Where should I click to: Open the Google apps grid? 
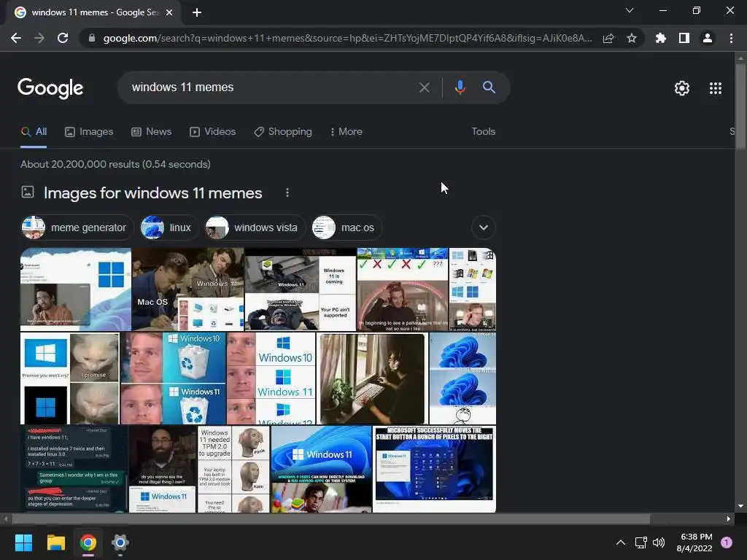click(715, 88)
